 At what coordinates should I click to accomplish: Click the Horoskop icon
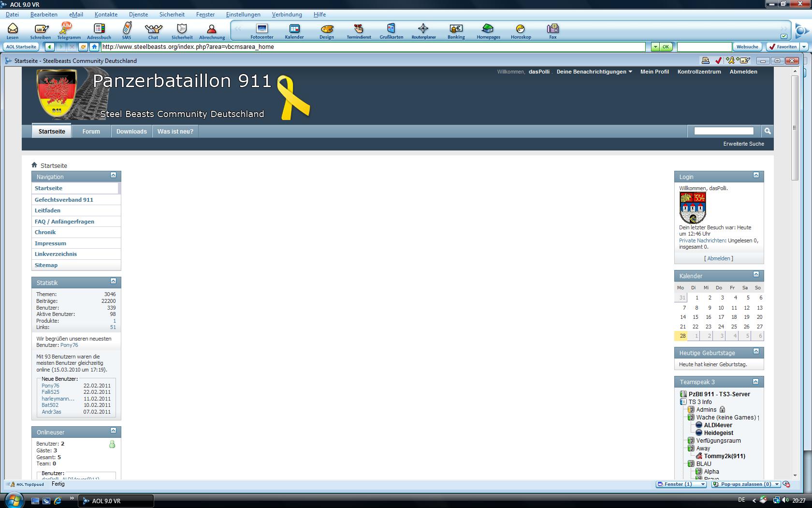521,30
